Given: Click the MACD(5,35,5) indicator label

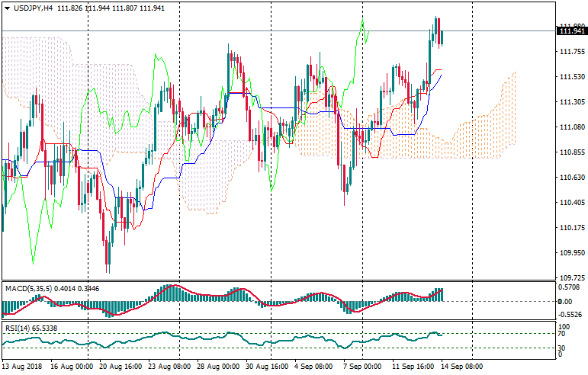Looking at the screenshot, I should [x=27, y=288].
